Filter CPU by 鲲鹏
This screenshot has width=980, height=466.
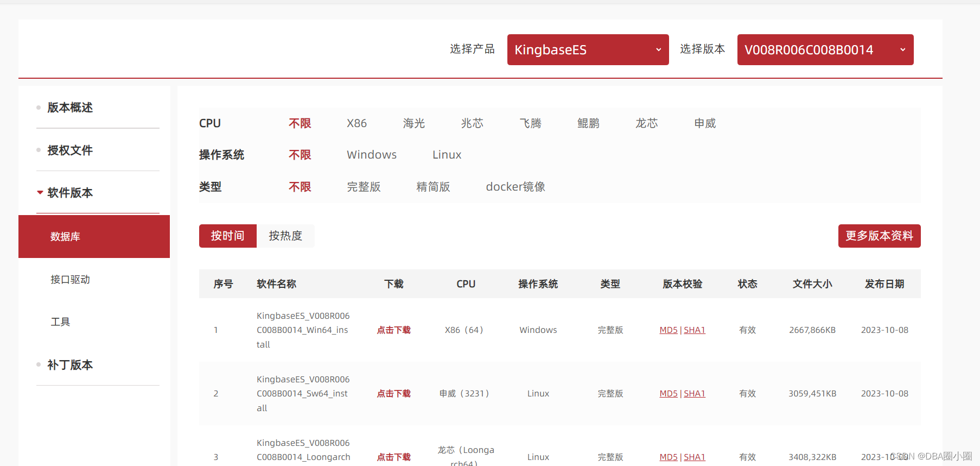pos(588,123)
